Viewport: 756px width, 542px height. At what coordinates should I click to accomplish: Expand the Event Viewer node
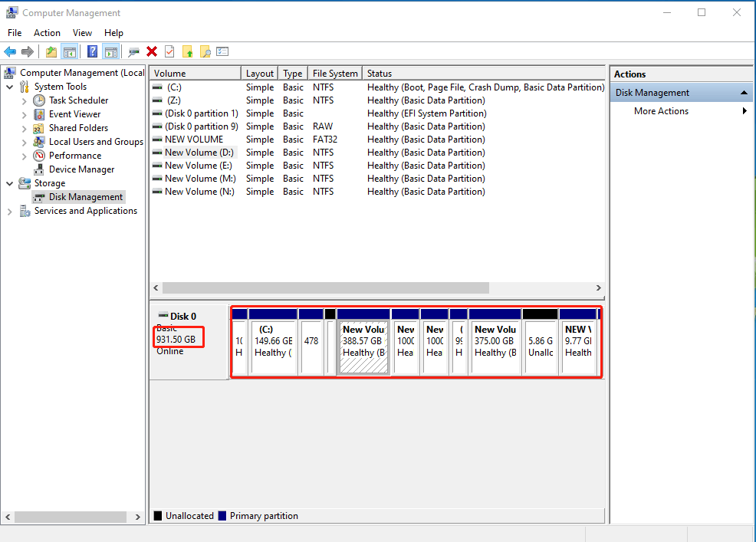[x=24, y=115]
